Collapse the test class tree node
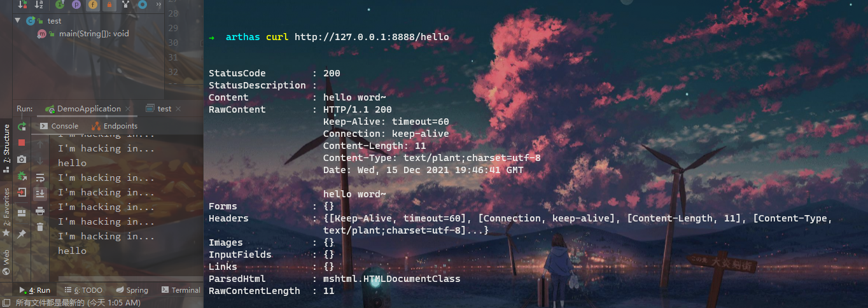The image size is (868, 308). coord(18,20)
